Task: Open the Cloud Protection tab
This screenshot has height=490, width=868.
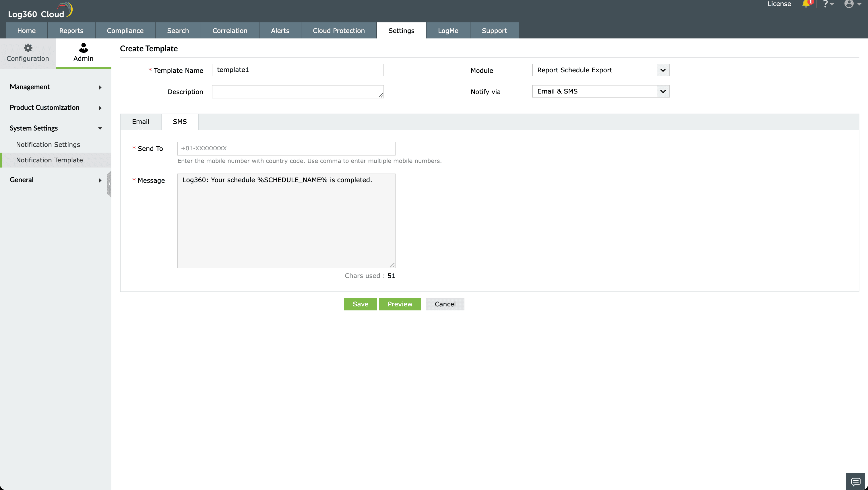Action: (x=338, y=31)
